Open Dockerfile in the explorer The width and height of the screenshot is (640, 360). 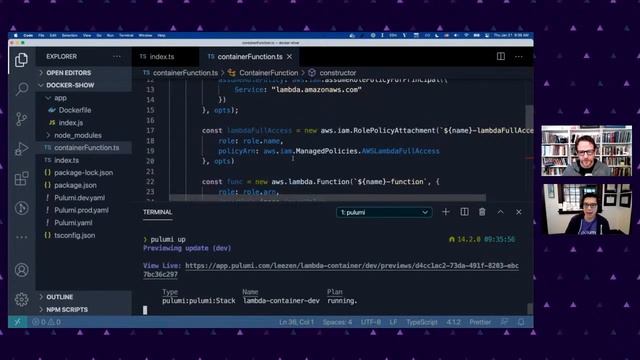[x=75, y=110]
